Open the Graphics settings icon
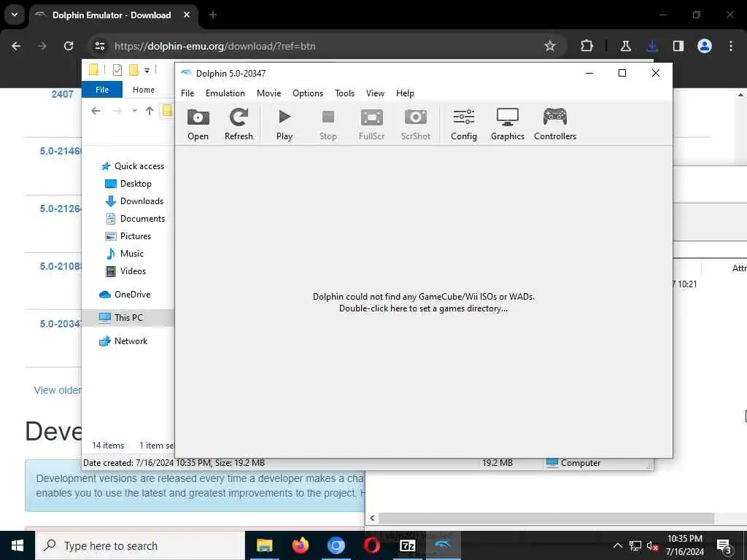The height and width of the screenshot is (560, 747). pos(508,124)
